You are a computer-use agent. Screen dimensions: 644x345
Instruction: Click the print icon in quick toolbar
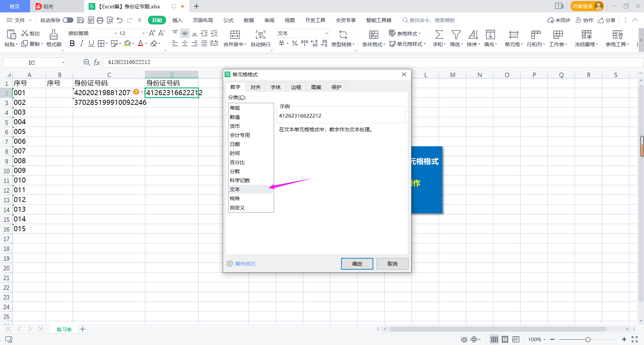[x=100, y=20]
